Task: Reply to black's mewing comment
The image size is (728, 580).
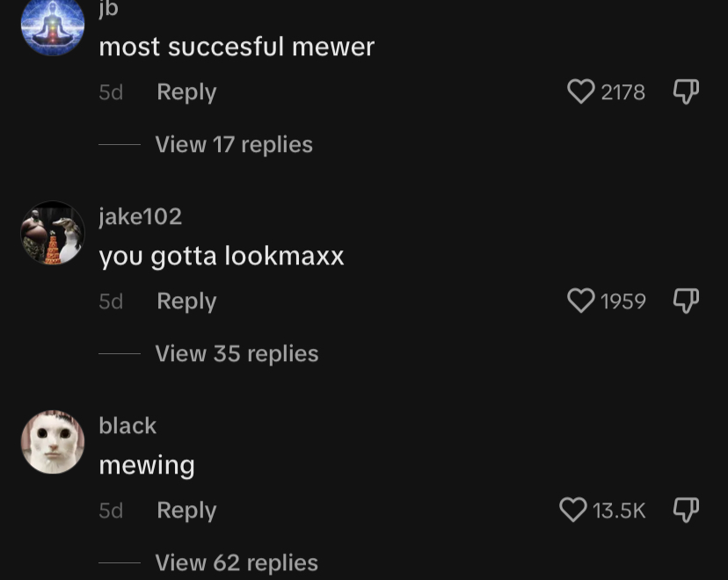Action: [x=186, y=511]
